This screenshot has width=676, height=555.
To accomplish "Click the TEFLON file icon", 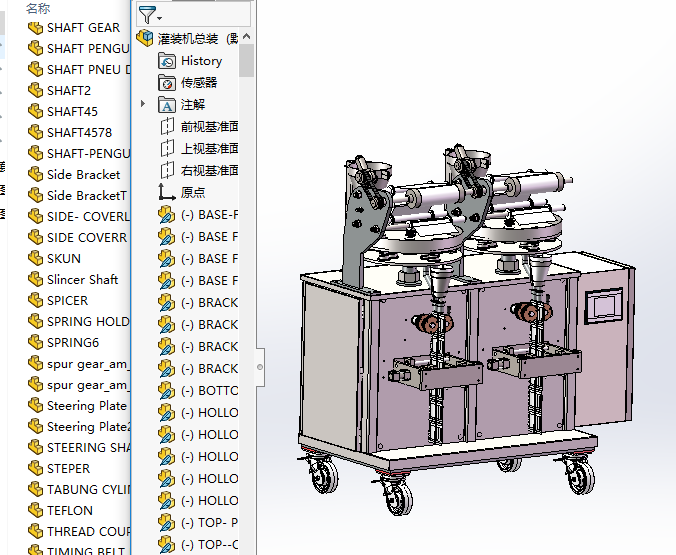I will [35, 511].
